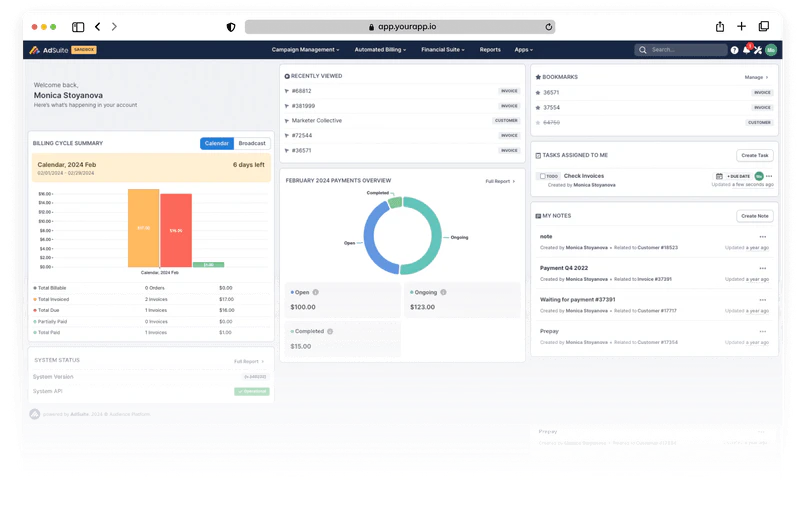Click star icon next to bookmark 37554
The image size is (800, 529).
[x=538, y=108]
